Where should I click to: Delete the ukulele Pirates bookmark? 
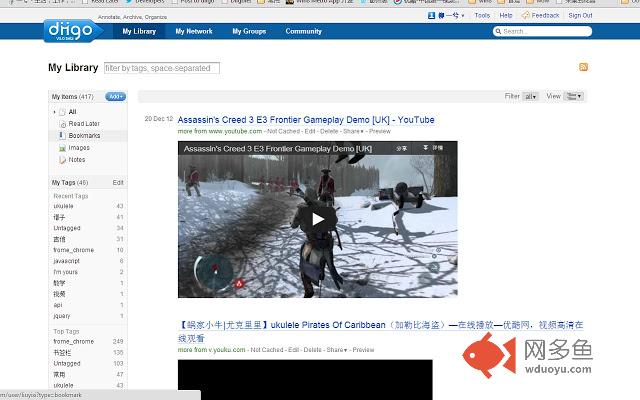tap(313, 350)
